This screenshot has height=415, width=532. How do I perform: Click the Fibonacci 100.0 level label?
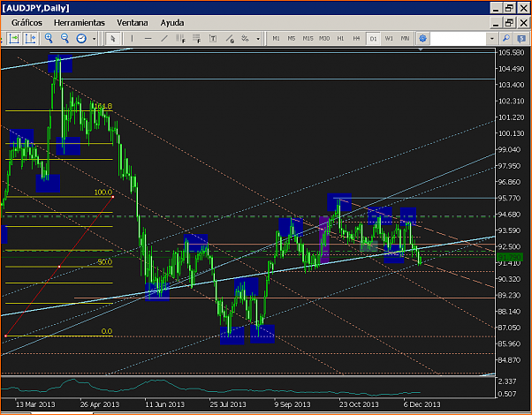pyautogui.click(x=103, y=192)
